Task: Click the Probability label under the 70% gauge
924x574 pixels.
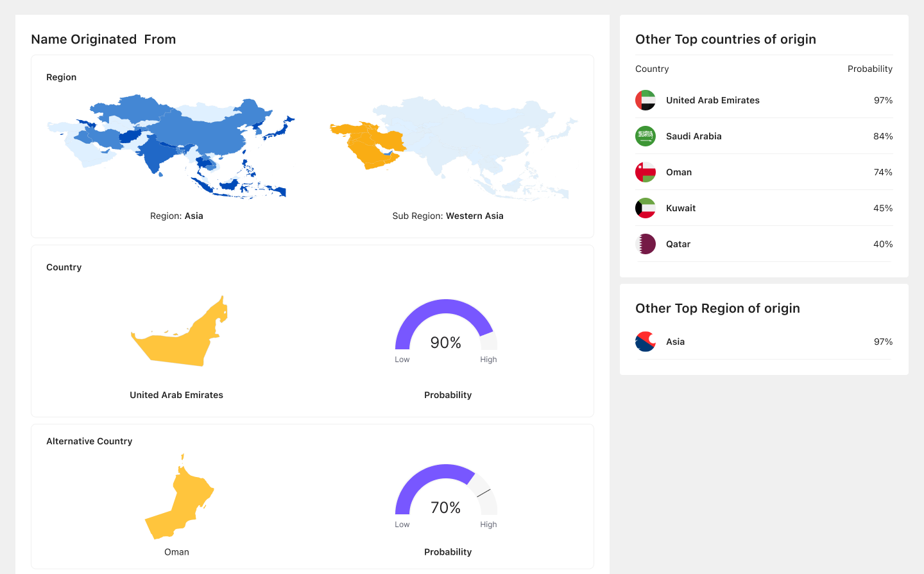Action: point(448,552)
